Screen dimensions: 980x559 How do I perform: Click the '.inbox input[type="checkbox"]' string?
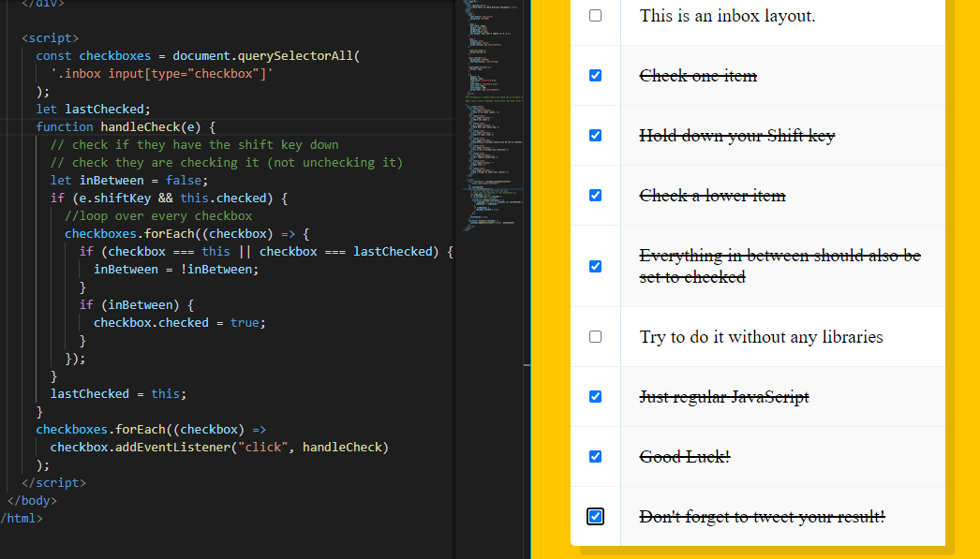coord(162,74)
